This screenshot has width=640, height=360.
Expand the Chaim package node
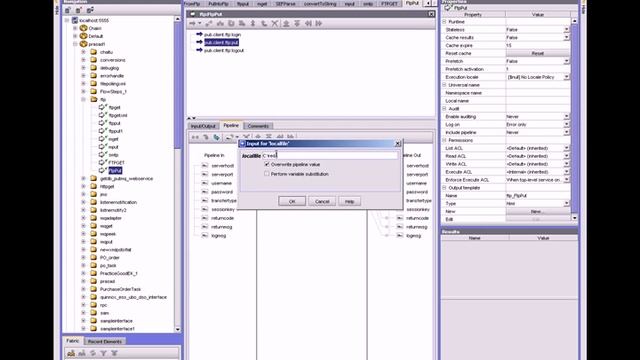pyautogui.click(x=75, y=28)
